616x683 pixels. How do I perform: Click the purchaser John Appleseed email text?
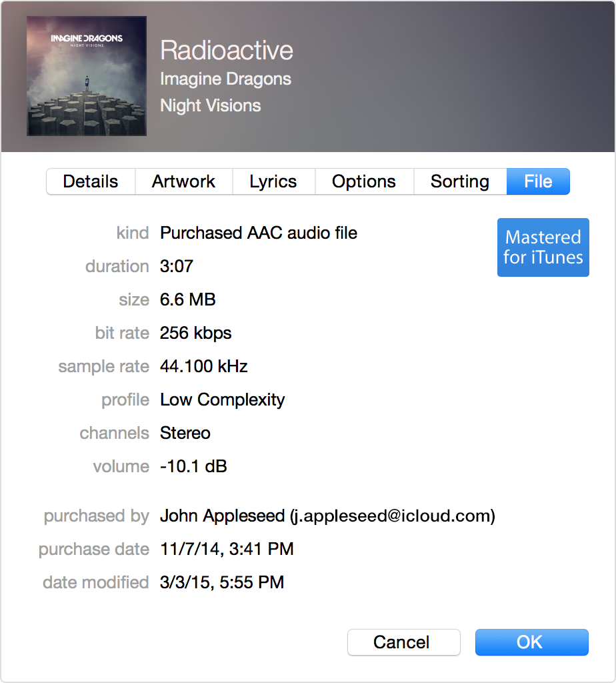[327, 516]
